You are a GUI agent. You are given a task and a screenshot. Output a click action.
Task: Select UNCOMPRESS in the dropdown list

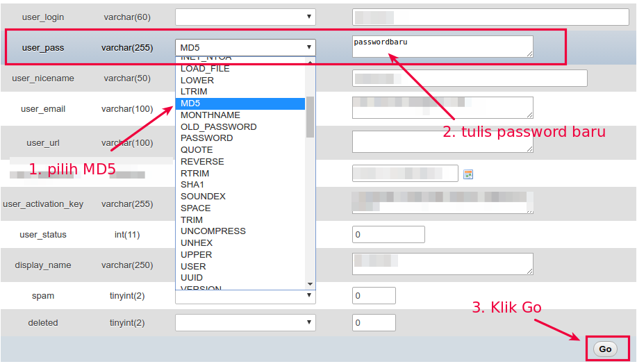click(x=213, y=231)
